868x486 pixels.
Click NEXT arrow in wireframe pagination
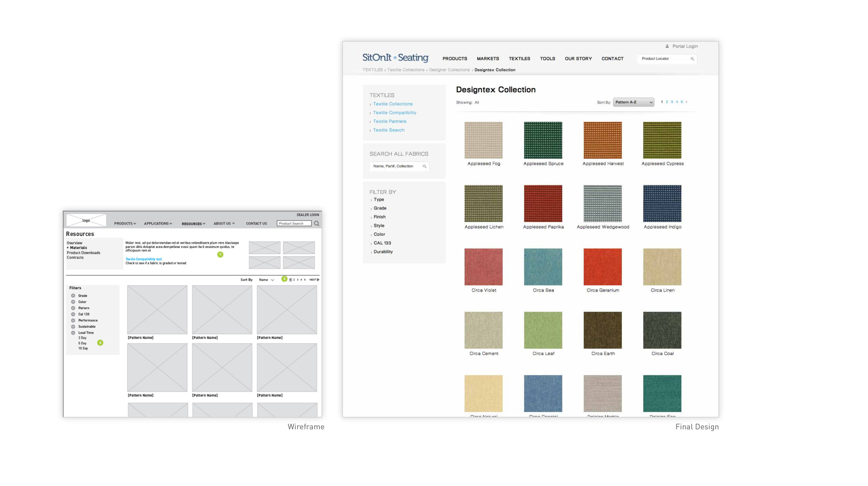point(314,280)
